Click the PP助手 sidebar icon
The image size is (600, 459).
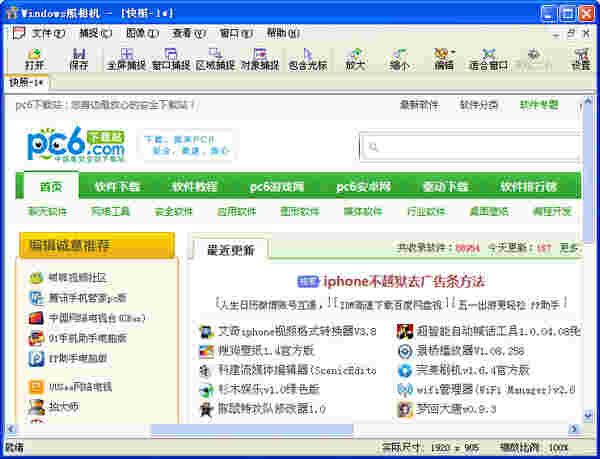point(37,358)
